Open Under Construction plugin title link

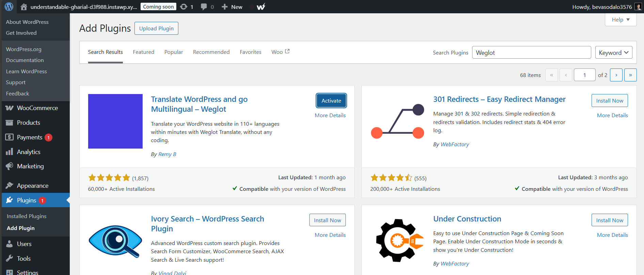[x=467, y=219]
